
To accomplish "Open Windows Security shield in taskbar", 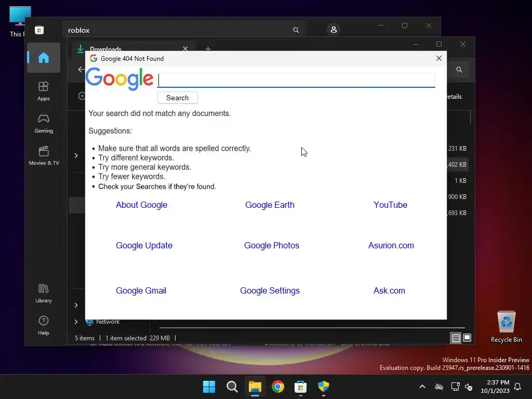I will [x=324, y=387].
